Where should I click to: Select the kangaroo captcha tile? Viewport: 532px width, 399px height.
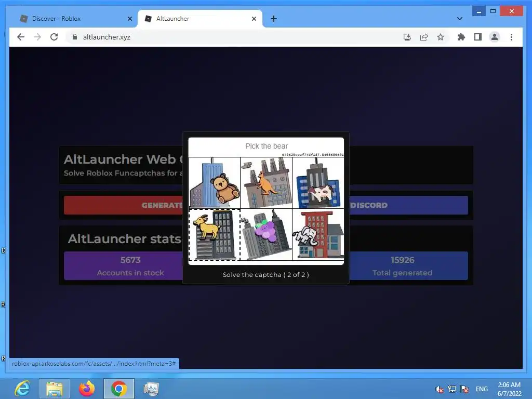267,182
